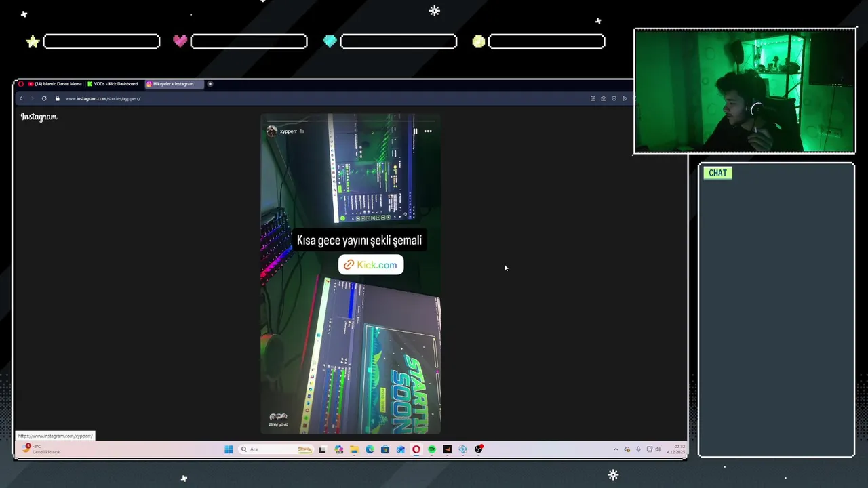Pause the Instagram story playback
The image size is (868, 488).
pyautogui.click(x=415, y=131)
